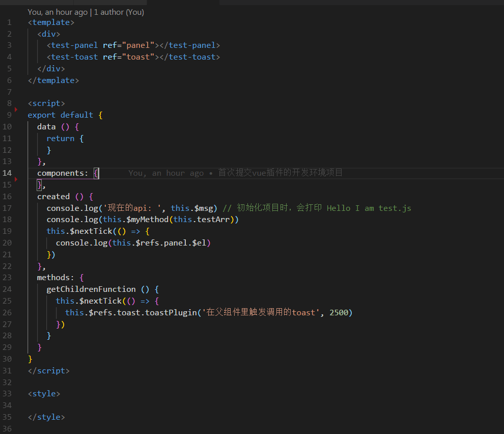The width and height of the screenshot is (504, 434).
Task: Select line number 1 in gutter
Action: 9,22
